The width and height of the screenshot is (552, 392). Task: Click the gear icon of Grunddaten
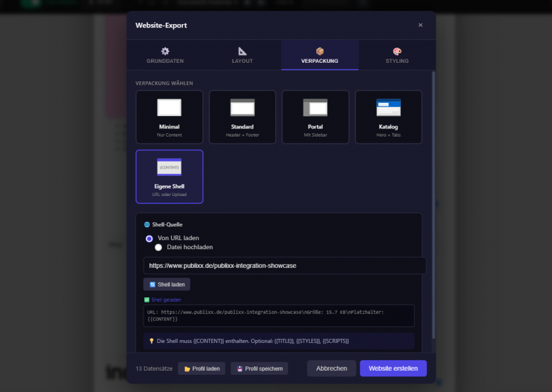(165, 51)
